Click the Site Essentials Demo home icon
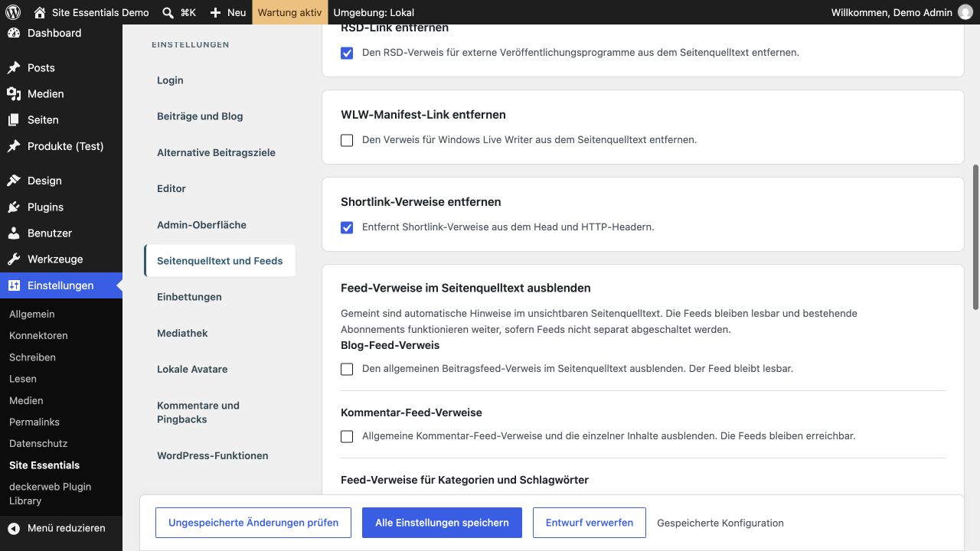This screenshot has width=980, height=551. [x=40, y=12]
